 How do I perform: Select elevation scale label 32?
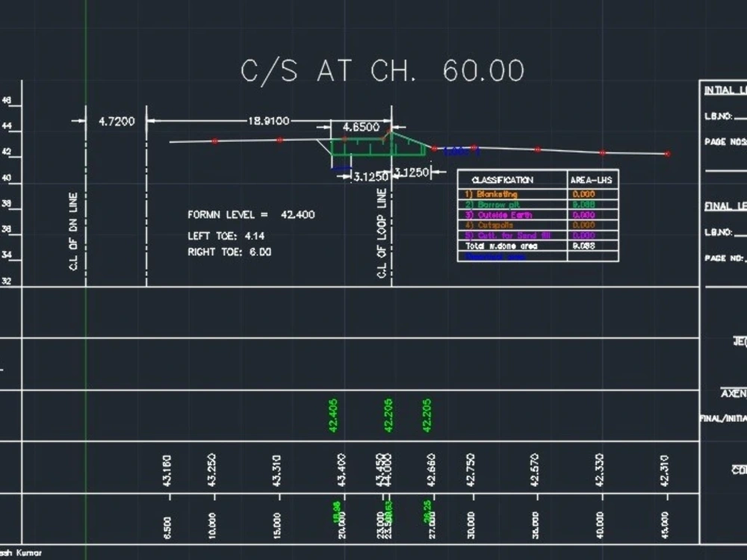pyautogui.click(x=6, y=281)
